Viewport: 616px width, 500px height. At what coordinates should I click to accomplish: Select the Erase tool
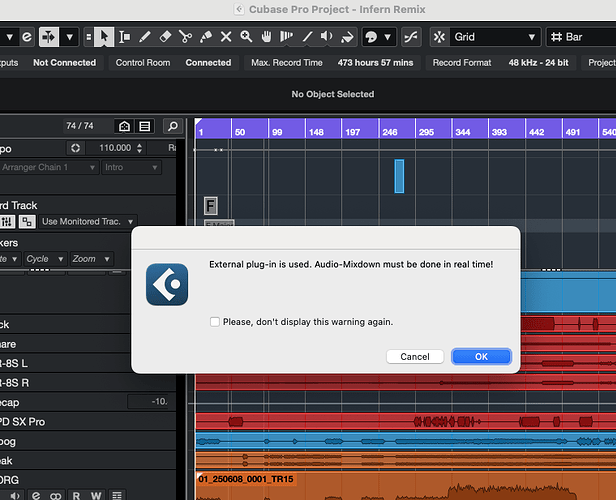(x=165, y=37)
